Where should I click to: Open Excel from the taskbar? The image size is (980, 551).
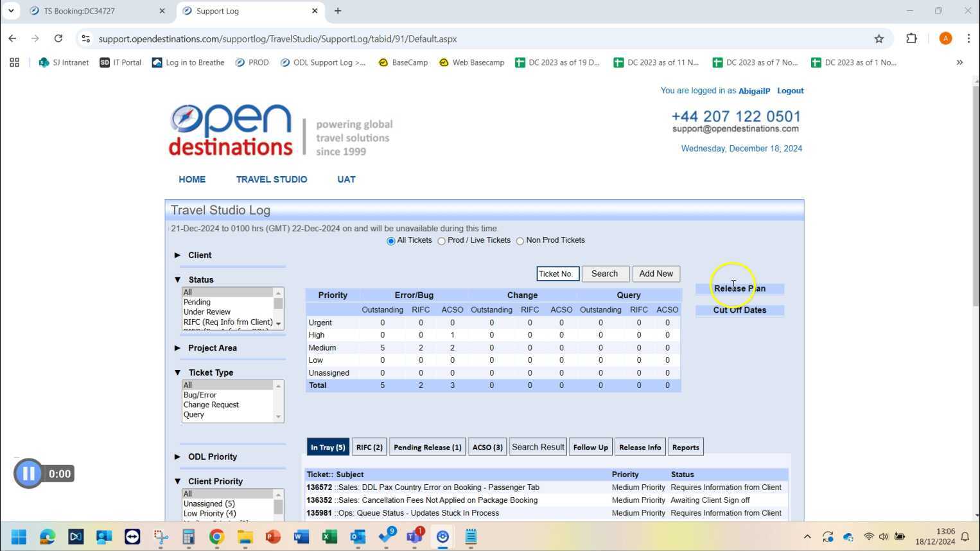point(329,537)
